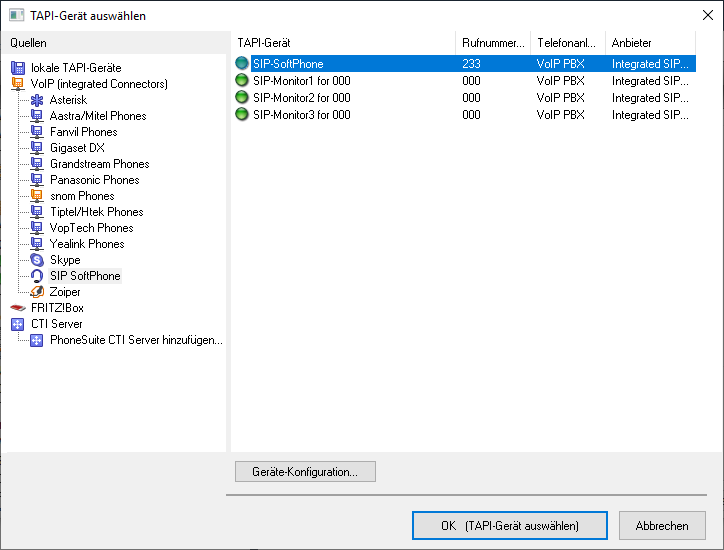Click the FRITZ!Box router icon
The width and height of the screenshot is (724, 550).
(18, 308)
